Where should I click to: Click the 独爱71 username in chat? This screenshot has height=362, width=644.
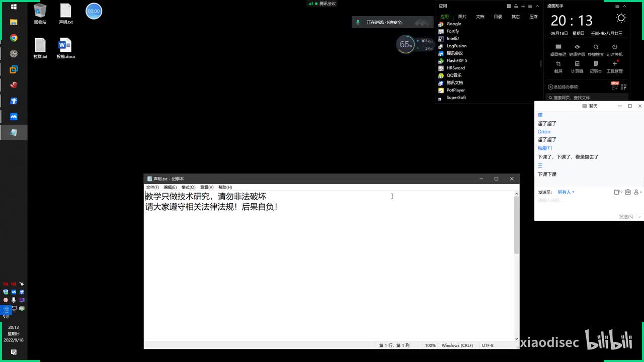[x=545, y=148]
